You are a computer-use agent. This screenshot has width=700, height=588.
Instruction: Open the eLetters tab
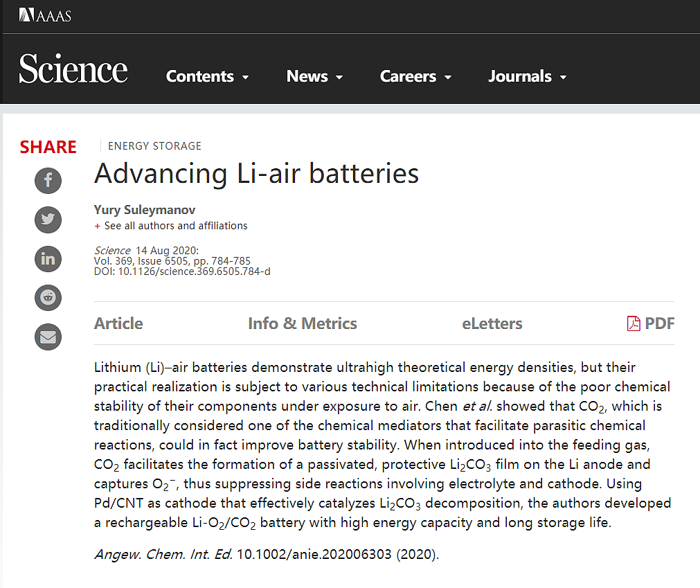tap(492, 323)
